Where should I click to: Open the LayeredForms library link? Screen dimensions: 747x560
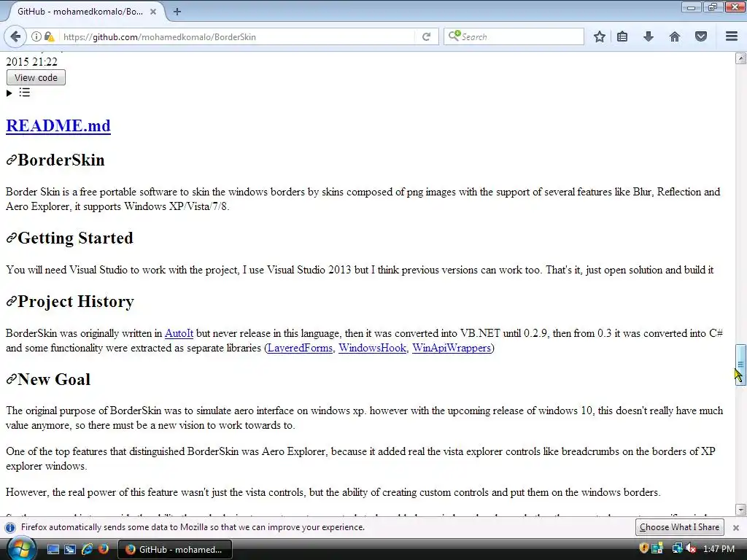(x=300, y=348)
